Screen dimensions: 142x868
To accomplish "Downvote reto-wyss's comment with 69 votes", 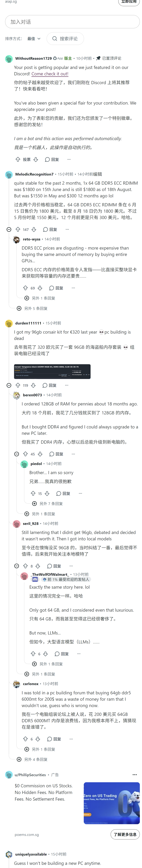I will coord(40,288).
